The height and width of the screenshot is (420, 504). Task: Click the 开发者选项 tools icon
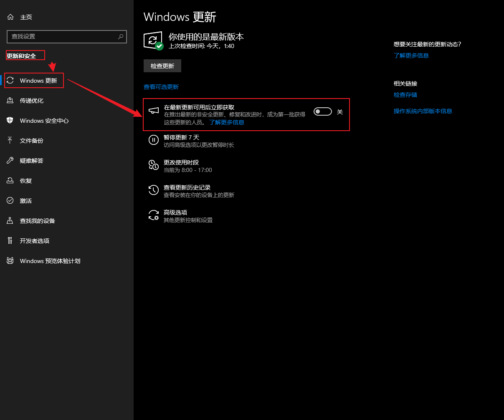click(10, 241)
